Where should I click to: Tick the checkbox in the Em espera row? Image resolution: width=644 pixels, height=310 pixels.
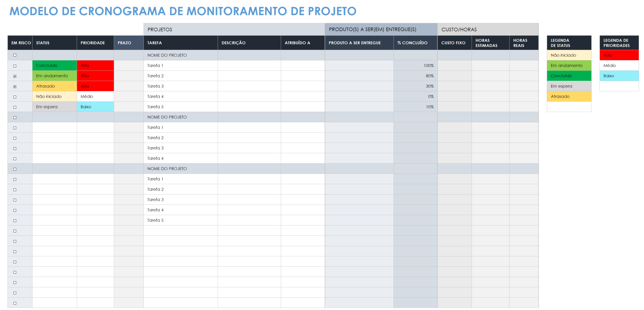[x=15, y=107]
